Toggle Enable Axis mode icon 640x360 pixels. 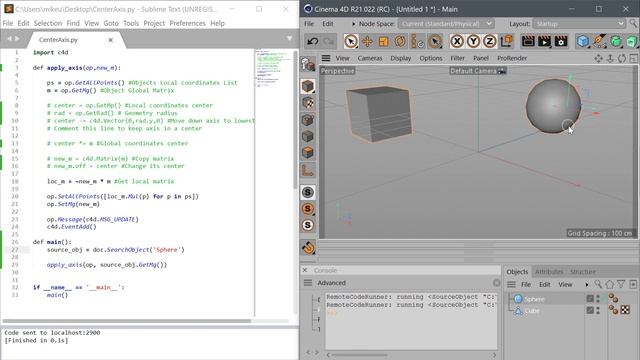[308, 170]
